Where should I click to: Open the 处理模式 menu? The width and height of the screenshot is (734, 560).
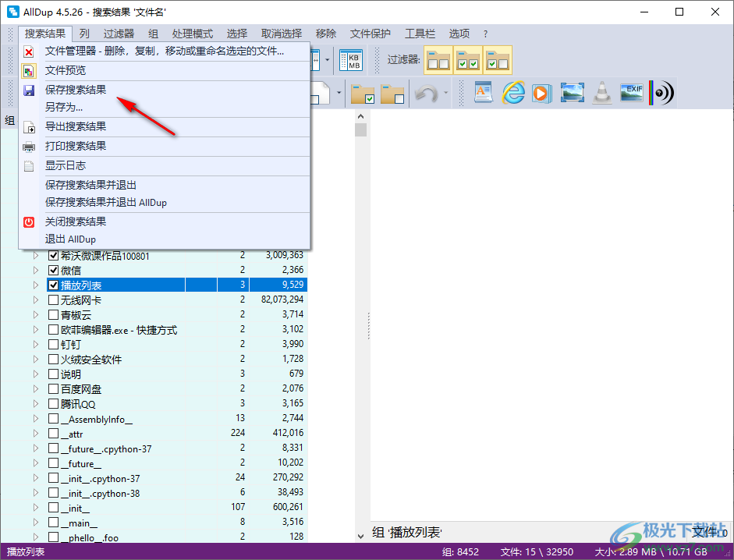pos(193,34)
